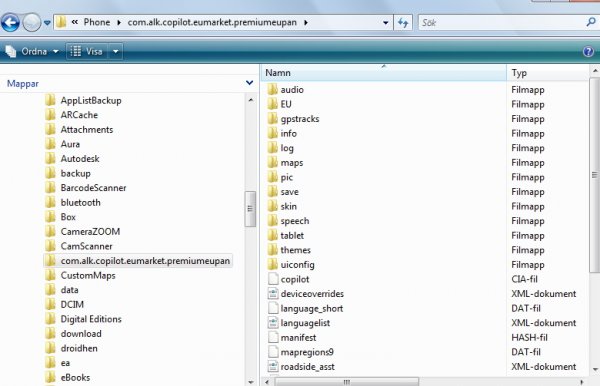Screen dimensions: 600x386
Task: Click the Box folder icon
Action: click(x=51, y=217)
